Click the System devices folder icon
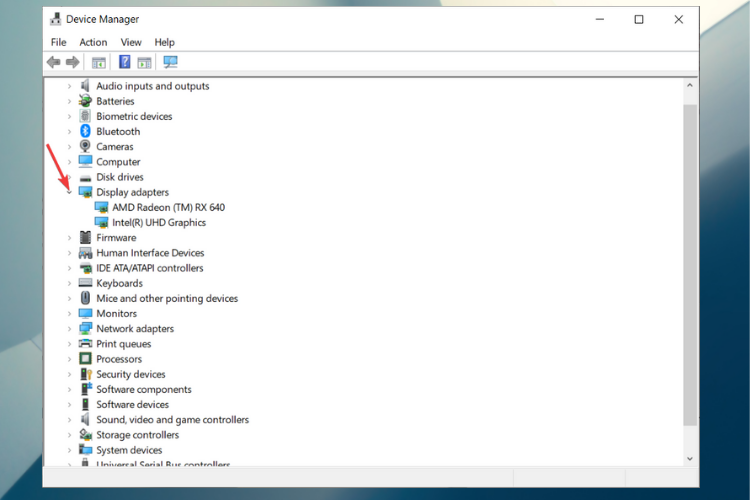 [85, 450]
